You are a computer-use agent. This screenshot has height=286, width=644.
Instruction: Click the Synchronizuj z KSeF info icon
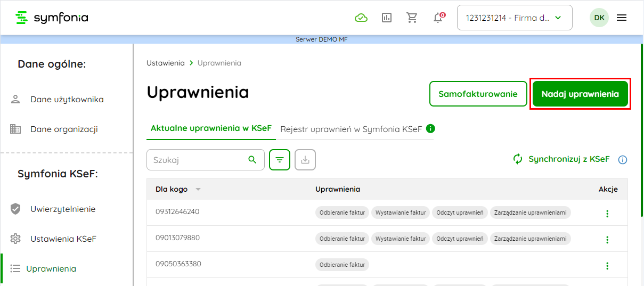pyautogui.click(x=622, y=160)
